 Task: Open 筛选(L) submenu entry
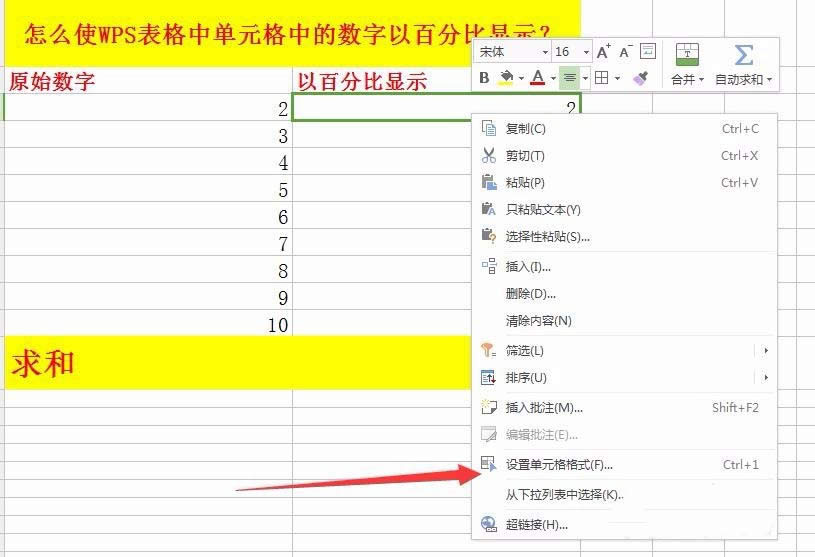coord(624,351)
